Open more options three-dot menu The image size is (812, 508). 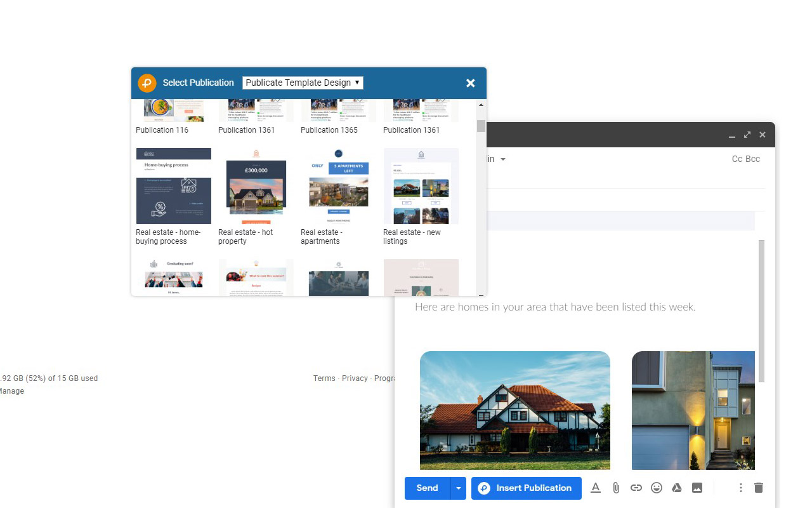(740, 488)
